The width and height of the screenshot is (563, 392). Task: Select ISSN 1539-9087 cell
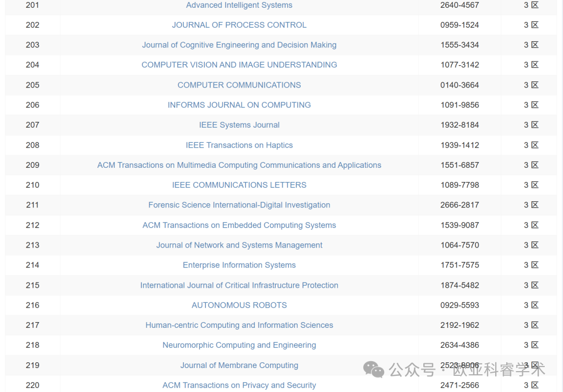coord(460,225)
